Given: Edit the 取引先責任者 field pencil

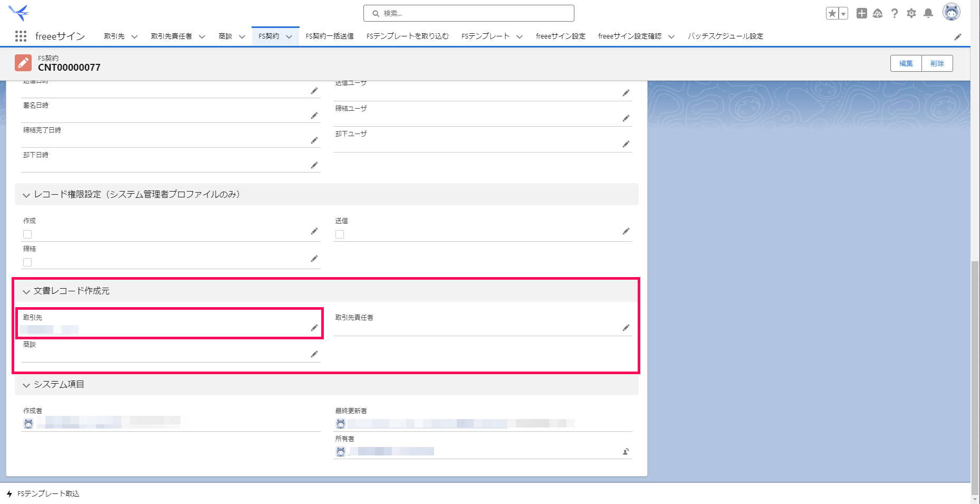Looking at the screenshot, I should pyautogui.click(x=626, y=328).
